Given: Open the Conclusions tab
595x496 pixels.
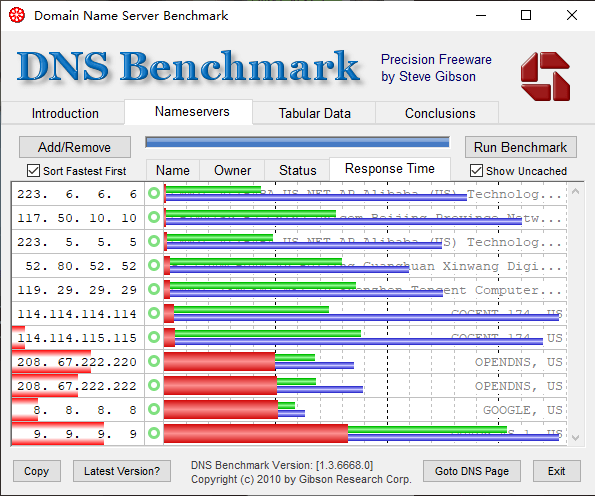Looking at the screenshot, I should 440,113.
